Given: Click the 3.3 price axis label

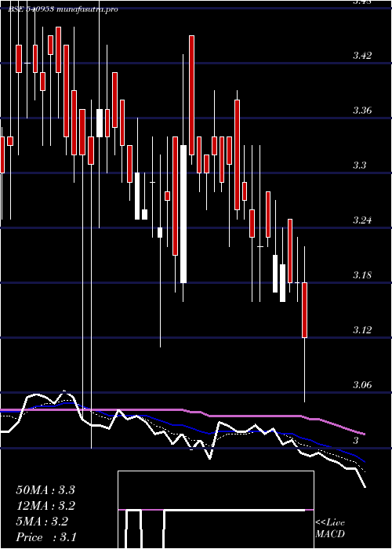Looking at the screenshot, I should pyautogui.click(x=359, y=165).
